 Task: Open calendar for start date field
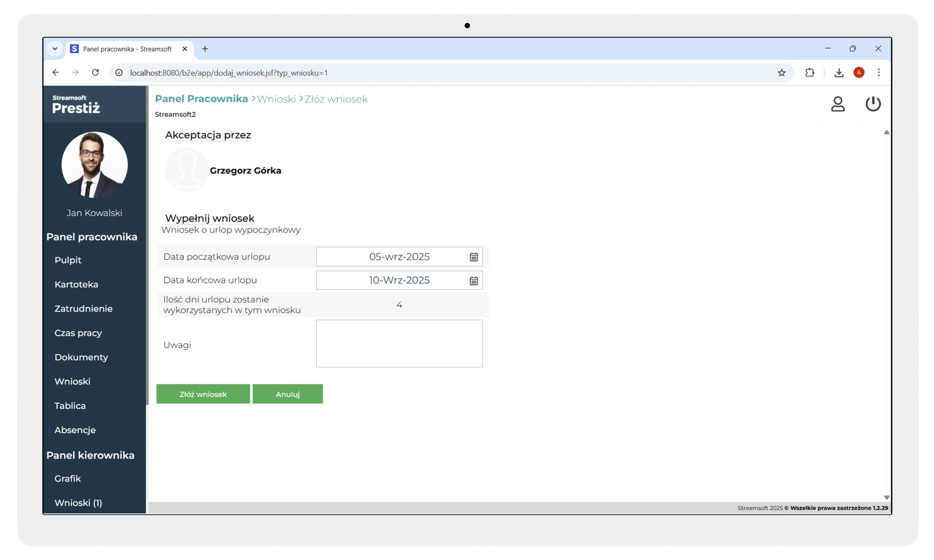[474, 257]
